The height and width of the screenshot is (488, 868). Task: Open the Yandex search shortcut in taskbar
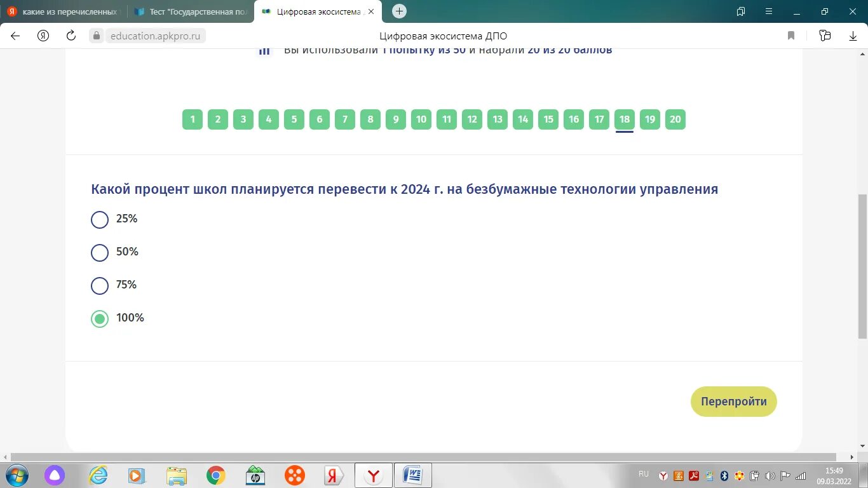(334, 475)
